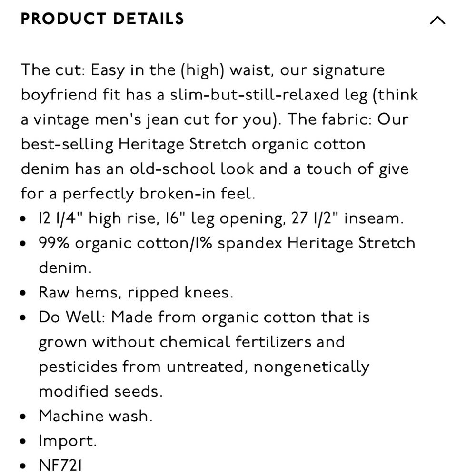Click the bullet dot beside Do Well
Viewport: 476px width, 476px height.
[23, 317]
